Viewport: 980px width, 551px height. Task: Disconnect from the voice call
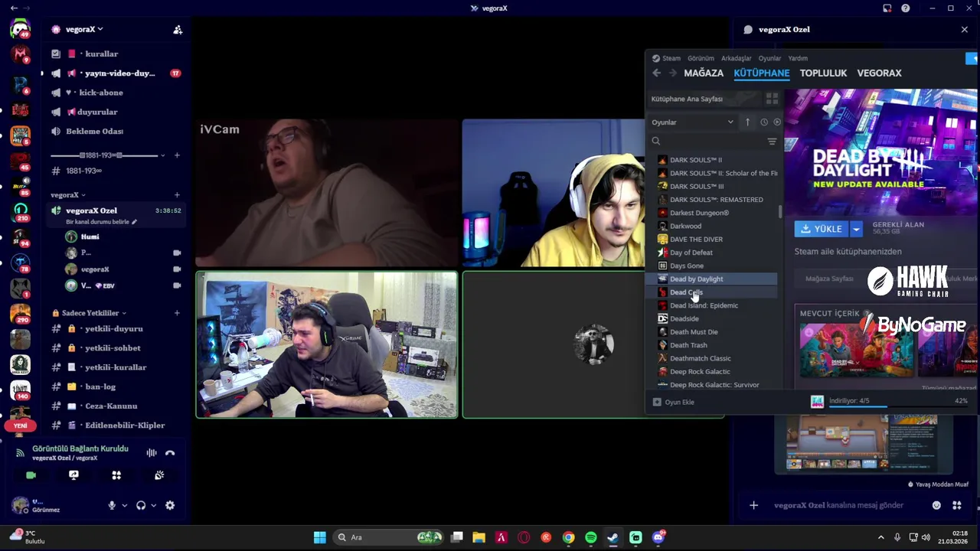[170, 453]
